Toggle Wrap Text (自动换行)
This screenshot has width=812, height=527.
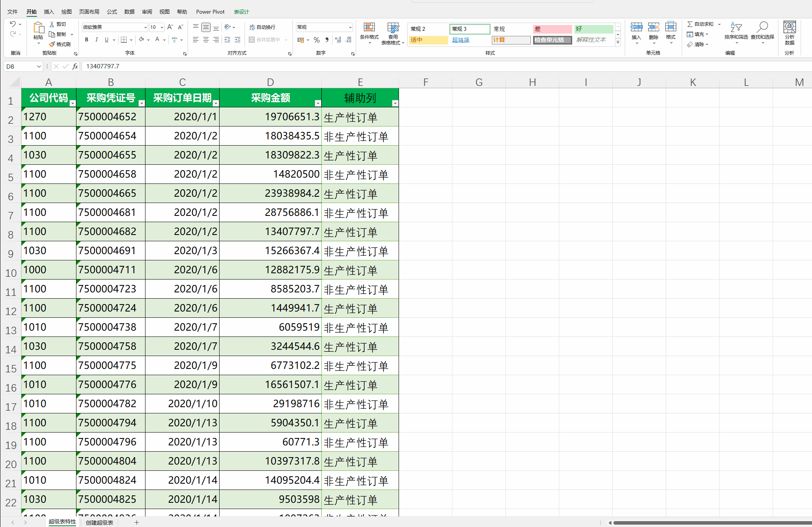262,27
